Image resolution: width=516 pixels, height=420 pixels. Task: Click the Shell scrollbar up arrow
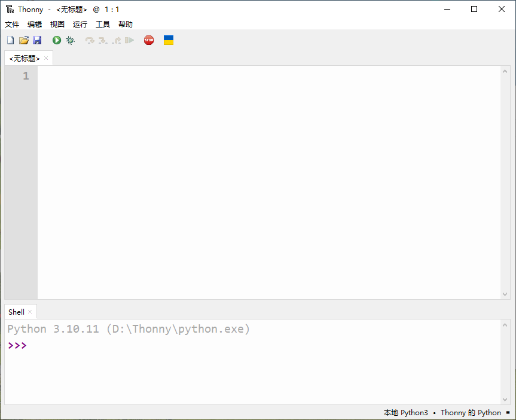[505, 325]
